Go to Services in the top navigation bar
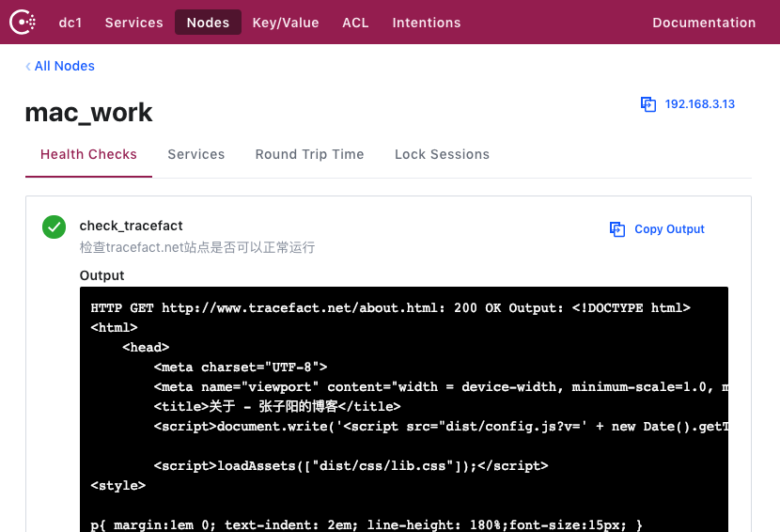Viewport: 780px width, 532px height. (x=133, y=23)
